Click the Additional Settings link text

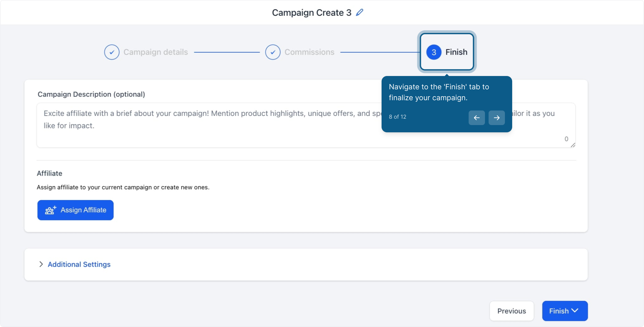coord(79,264)
